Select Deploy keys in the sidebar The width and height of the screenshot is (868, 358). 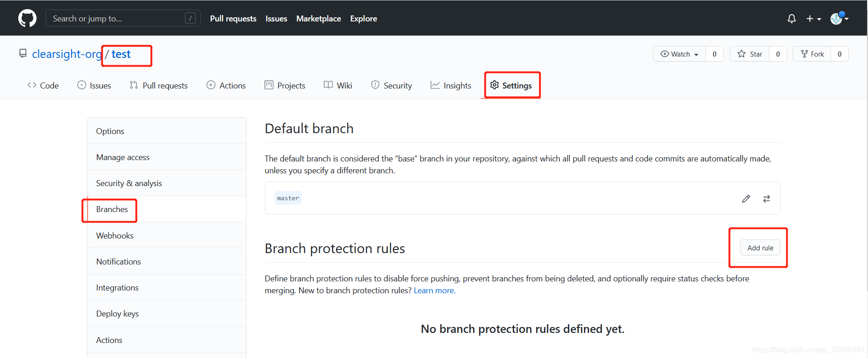point(167,313)
